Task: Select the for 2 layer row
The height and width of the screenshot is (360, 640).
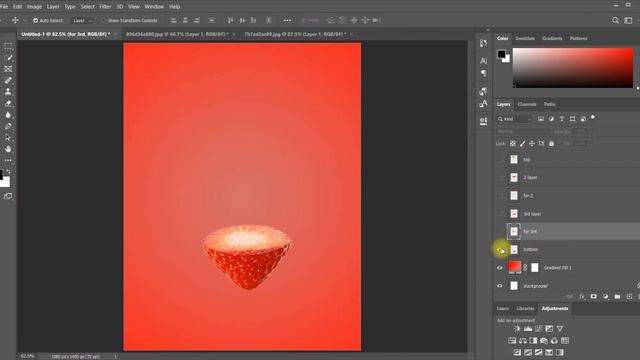Action: pyautogui.click(x=567, y=196)
